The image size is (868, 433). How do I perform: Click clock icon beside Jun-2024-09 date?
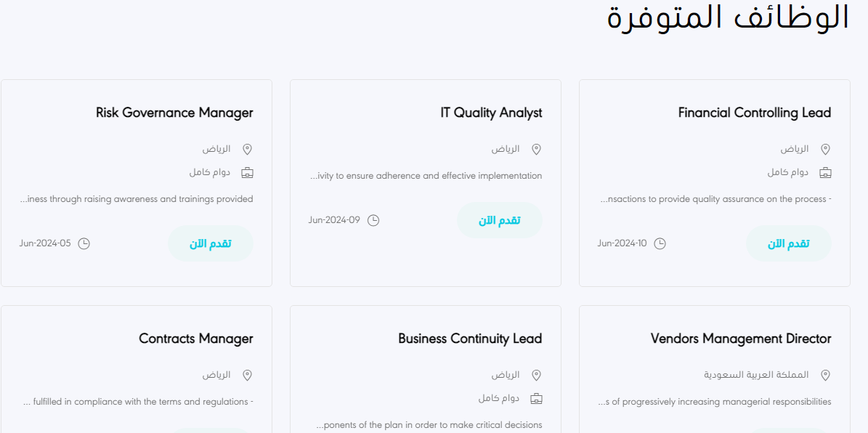pyautogui.click(x=373, y=220)
